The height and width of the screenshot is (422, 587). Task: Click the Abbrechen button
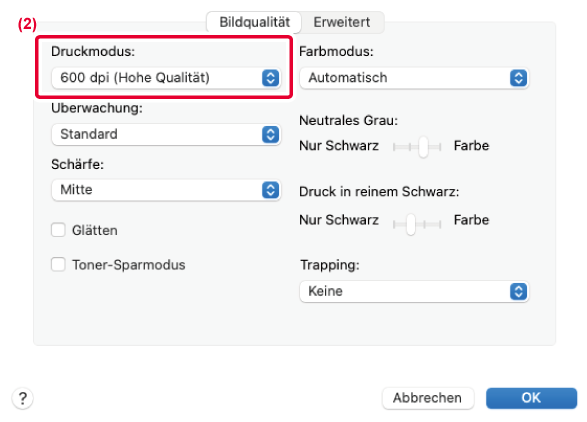click(428, 398)
